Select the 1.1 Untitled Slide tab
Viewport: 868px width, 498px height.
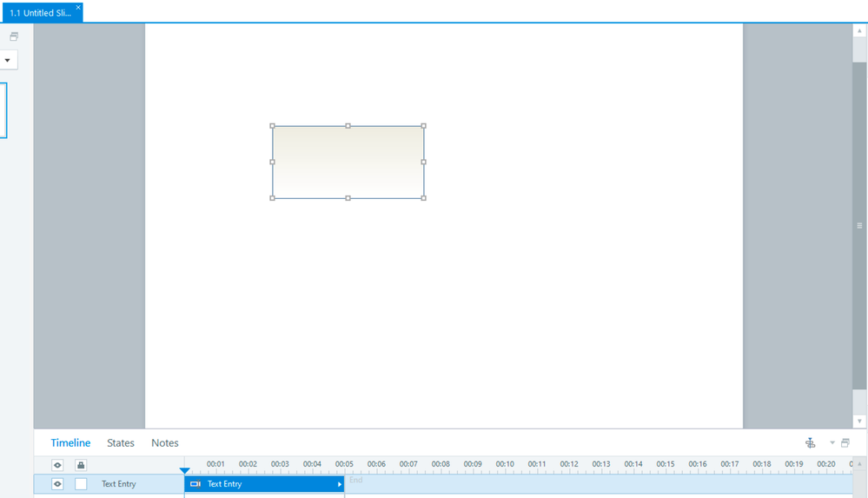point(41,13)
